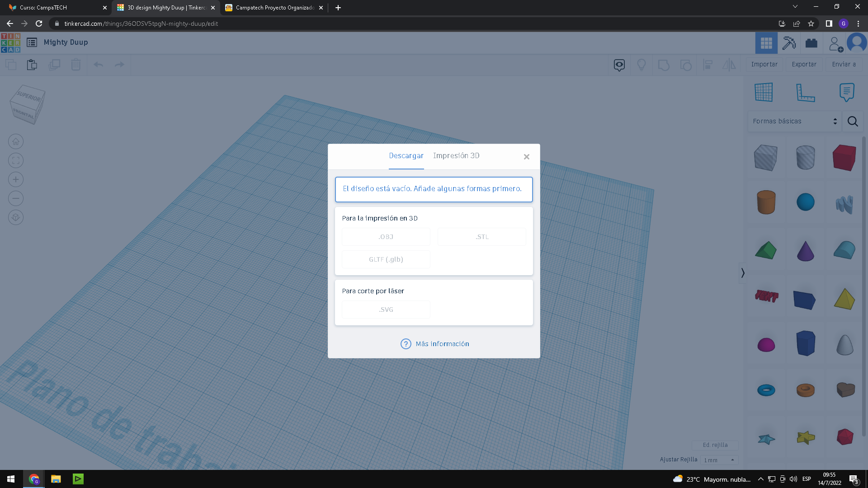The width and height of the screenshot is (868, 488).
Task: Click the home view icon
Action: (x=16, y=141)
